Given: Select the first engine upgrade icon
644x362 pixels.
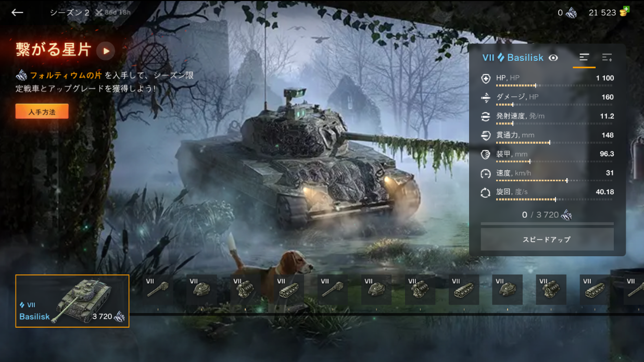Looking at the screenshot, I should [x=245, y=290].
